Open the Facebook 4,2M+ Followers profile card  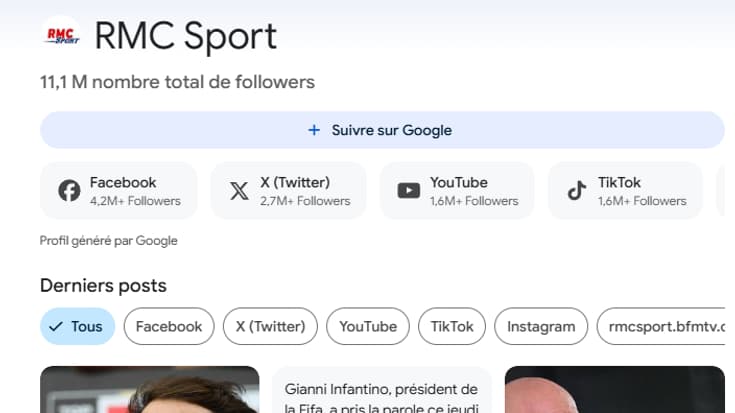click(119, 191)
